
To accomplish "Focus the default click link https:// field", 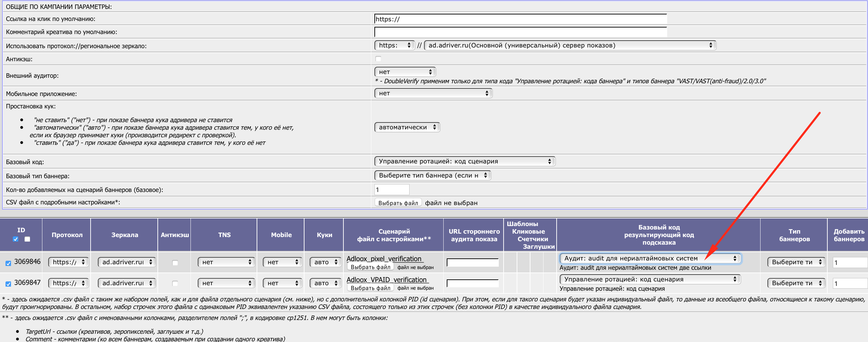I will [520, 19].
